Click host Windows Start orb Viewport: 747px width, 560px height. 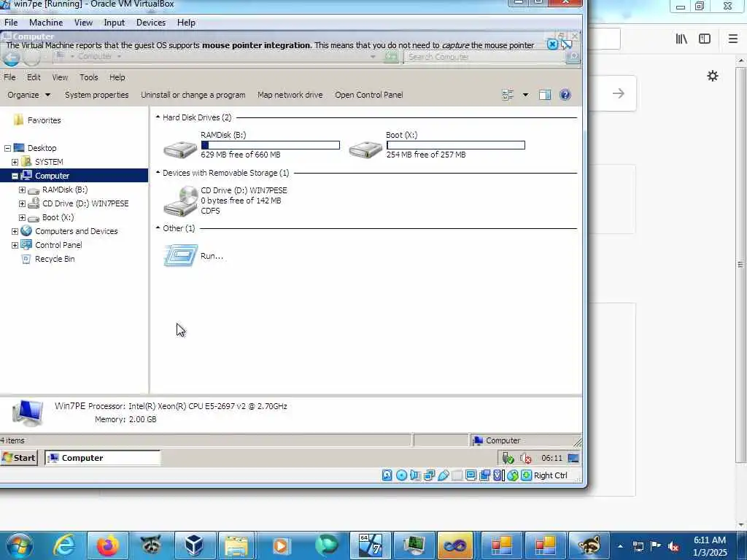(20, 545)
